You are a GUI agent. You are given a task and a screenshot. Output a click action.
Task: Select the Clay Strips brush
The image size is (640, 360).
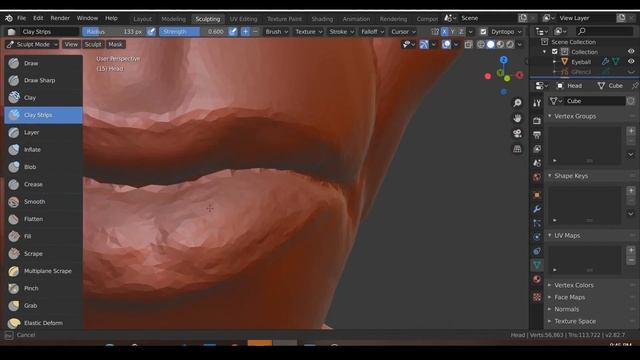point(43,115)
